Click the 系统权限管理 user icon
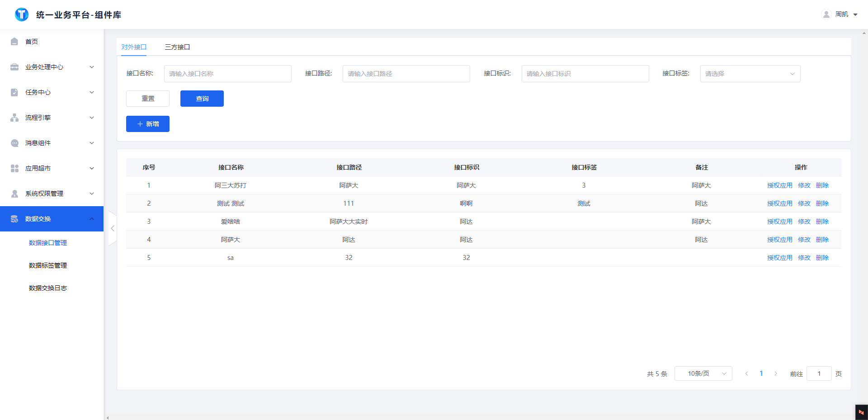 pyautogui.click(x=14, y=193)
